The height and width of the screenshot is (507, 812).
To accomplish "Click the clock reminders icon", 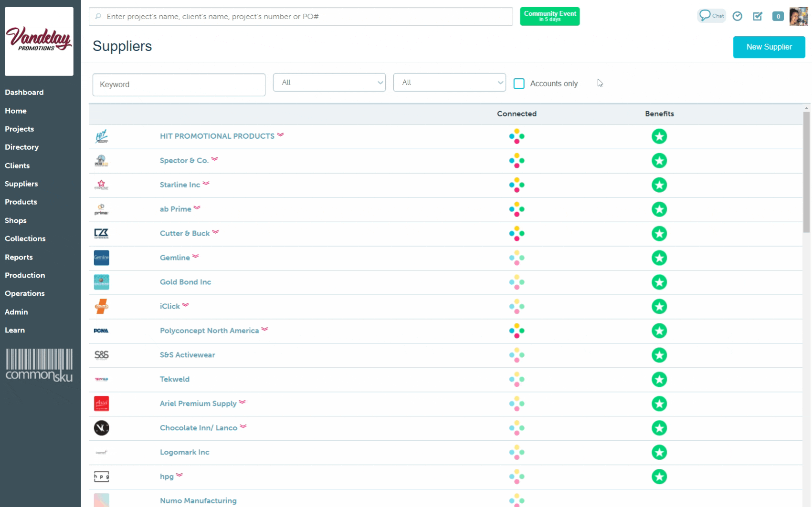I will [x=737, y=16].
